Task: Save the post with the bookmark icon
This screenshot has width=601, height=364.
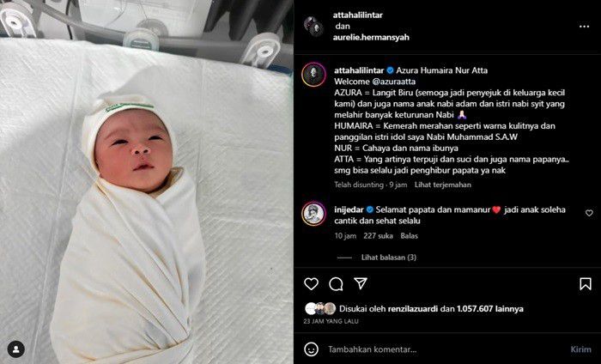Action: 586,284
